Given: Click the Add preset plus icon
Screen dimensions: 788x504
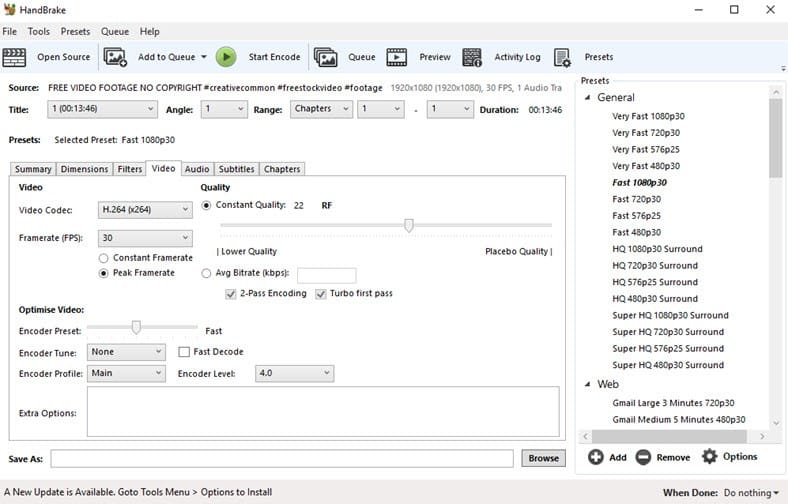Looking at the screenshot, I should click(596, 457).
